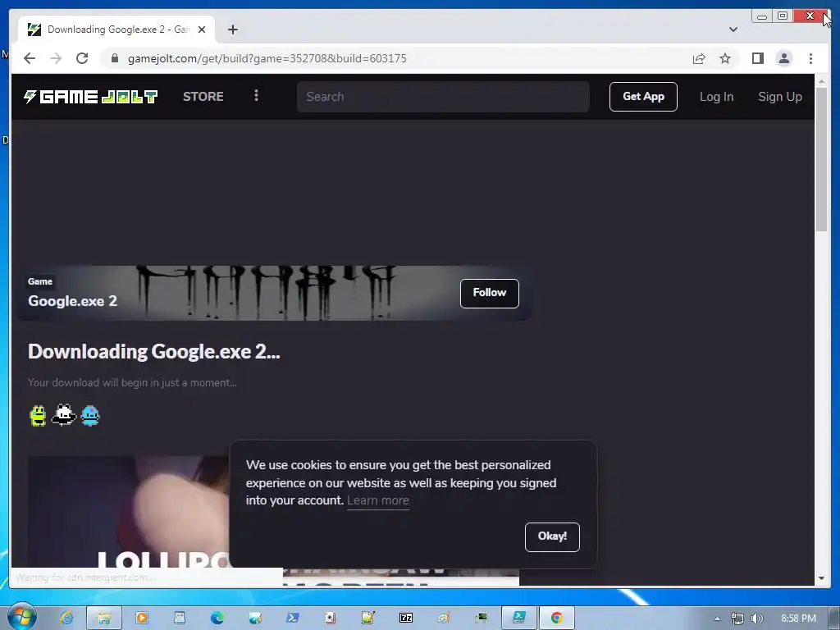Viewport: 840px width, 630px height.
Task: Open the 7-Zip taskbar icon
Action: point(405,618)
